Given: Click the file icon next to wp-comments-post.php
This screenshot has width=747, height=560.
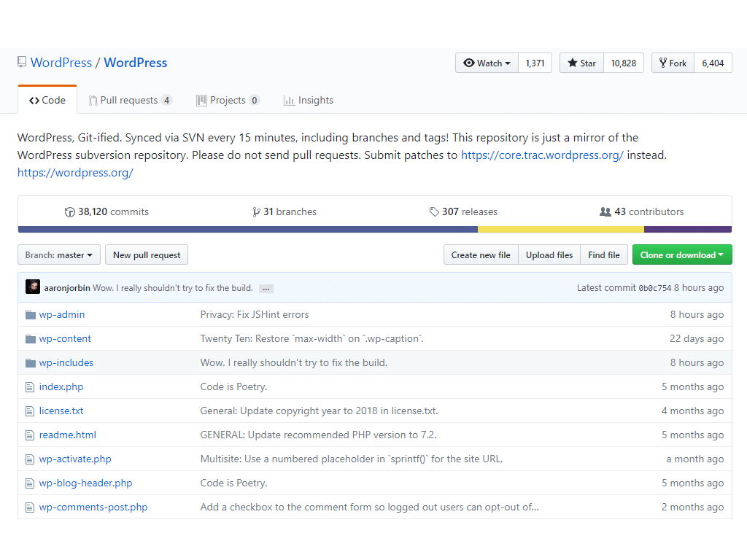Looking at the screenshot, I should click(30, 507).
